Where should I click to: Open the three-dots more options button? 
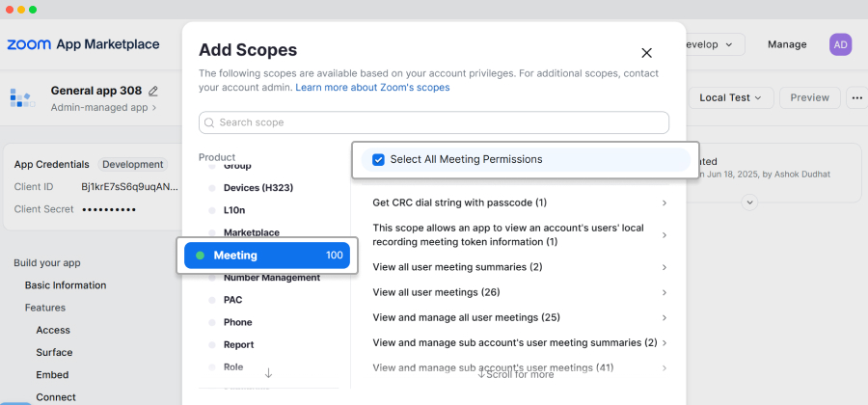(857, 98)
